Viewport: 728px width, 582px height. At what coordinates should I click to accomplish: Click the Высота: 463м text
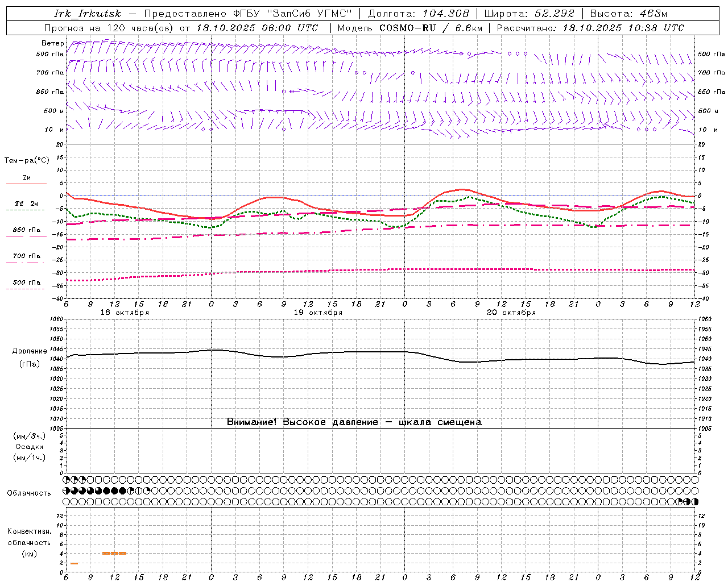628,14
